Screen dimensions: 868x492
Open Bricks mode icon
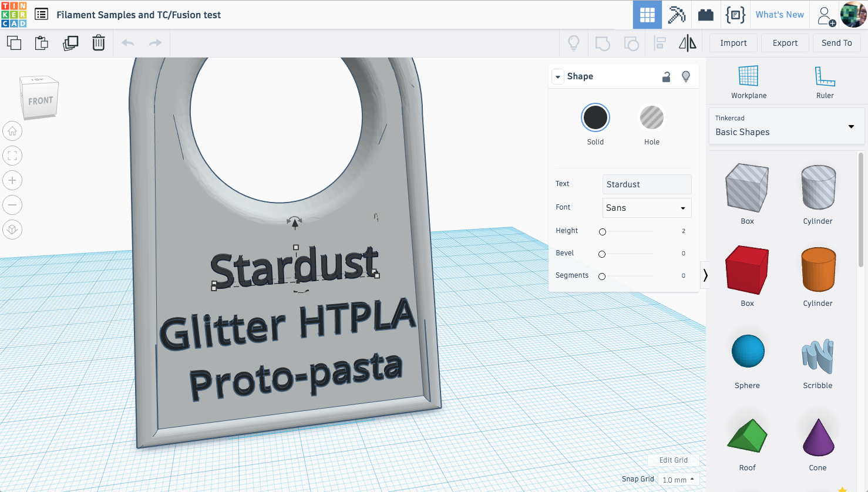pyautogui.click(x=706, y=15)
